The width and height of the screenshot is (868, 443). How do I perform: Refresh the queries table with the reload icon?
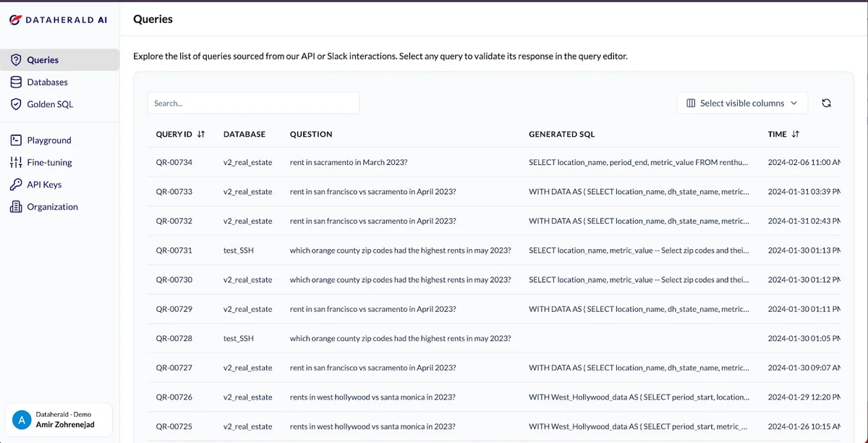tap(826, 103)
